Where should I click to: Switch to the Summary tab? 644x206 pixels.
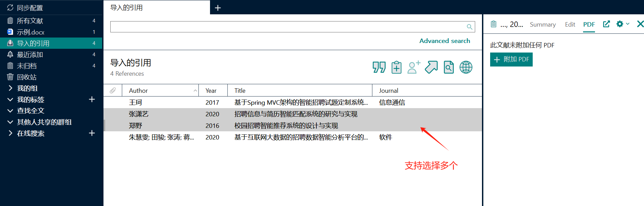[x=543, y=25]
